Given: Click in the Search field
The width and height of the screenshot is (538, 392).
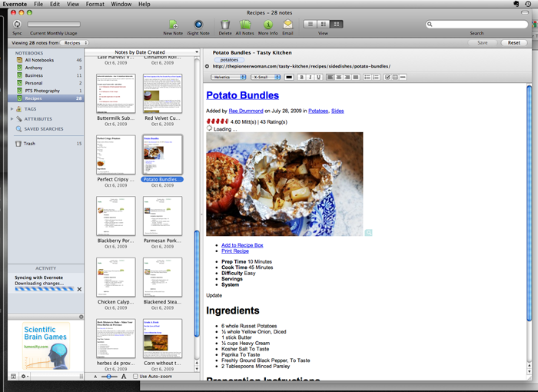Looking at the screenshot, I should (477, 24).
